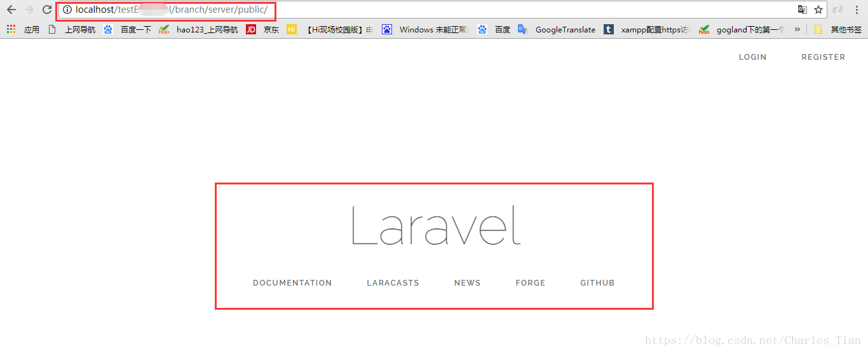868x353 pixels.
Task: Open the Google Translate page icon
Action: click(803, 10)
